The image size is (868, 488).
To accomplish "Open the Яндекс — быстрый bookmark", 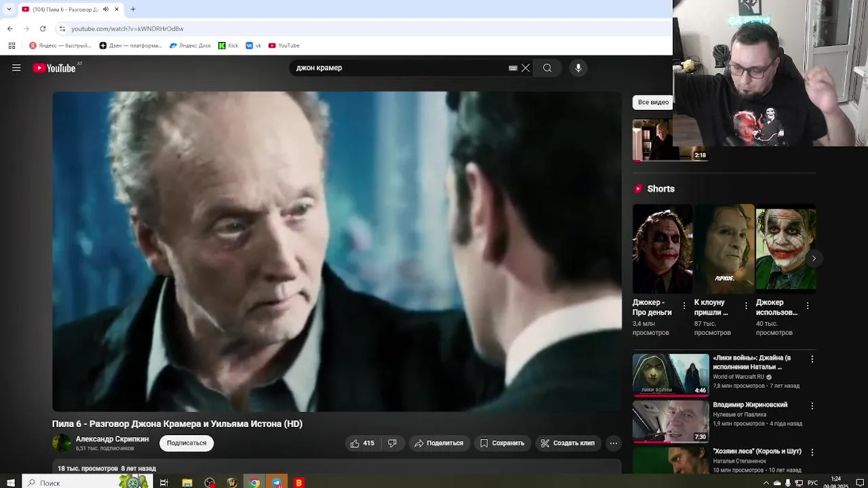I will pyautogui.click(x=60, y=45).
